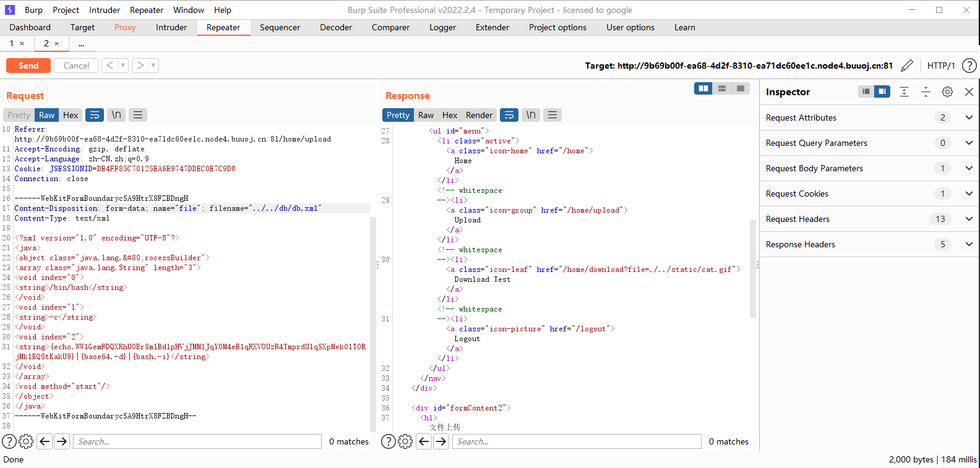Go back to previous request history
This screenshot has height=468, width=980.
tap(110, 66)
